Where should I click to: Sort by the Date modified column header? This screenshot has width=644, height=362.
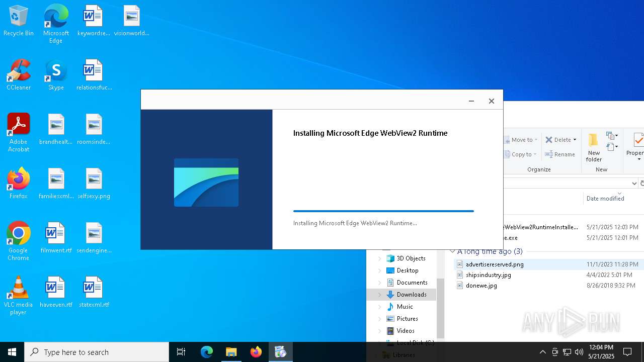pyautogui.click(x=605, y=199)
